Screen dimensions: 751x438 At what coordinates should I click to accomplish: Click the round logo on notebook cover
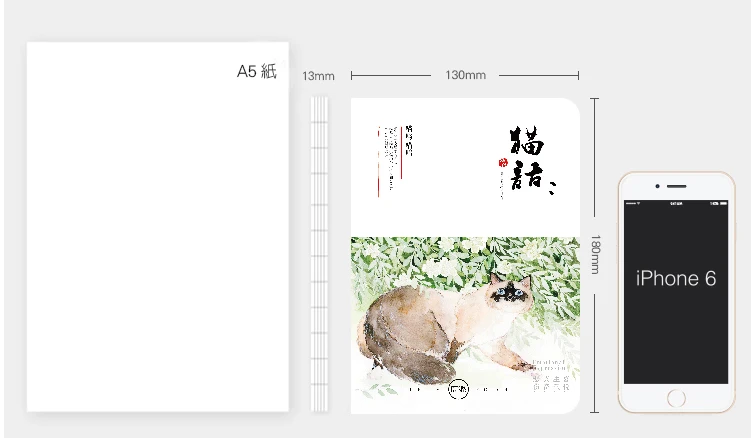tap(458, 389)
